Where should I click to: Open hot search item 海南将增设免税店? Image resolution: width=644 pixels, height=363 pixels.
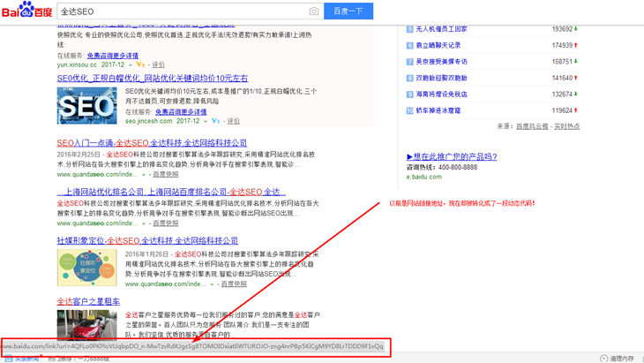[x=441, y=95]
